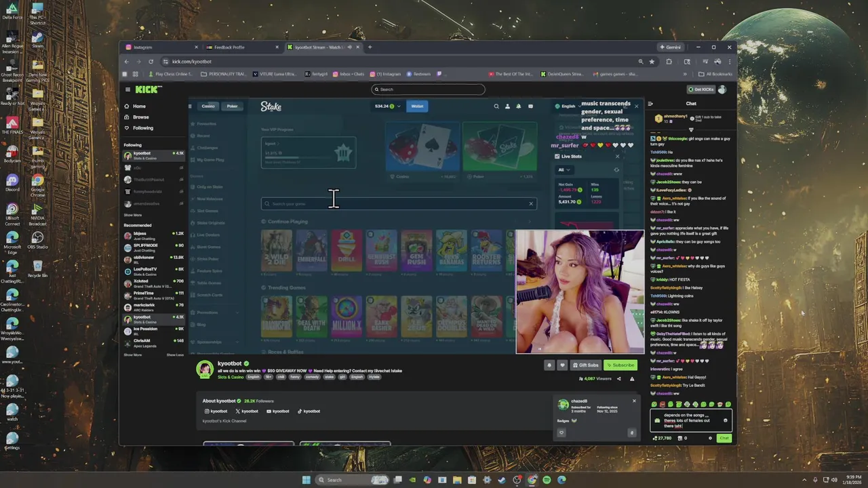Open the Recycle Bin on desktop
Viewport: 868px width, 488px height.
[x=37, y=268]
